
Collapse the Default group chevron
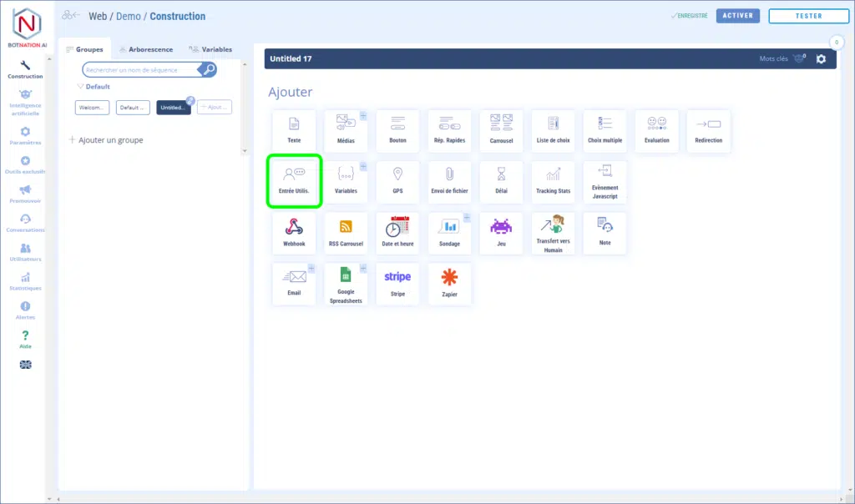click(80, 87)
